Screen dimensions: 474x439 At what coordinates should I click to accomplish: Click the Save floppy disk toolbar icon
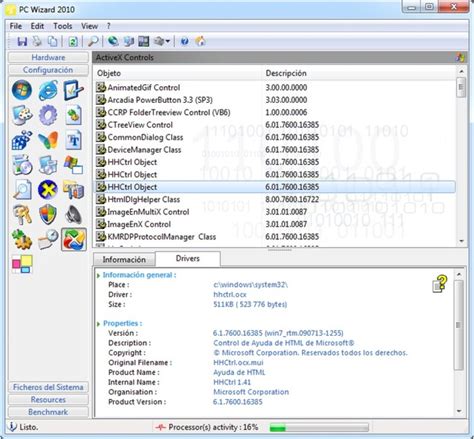click(22, 41)
